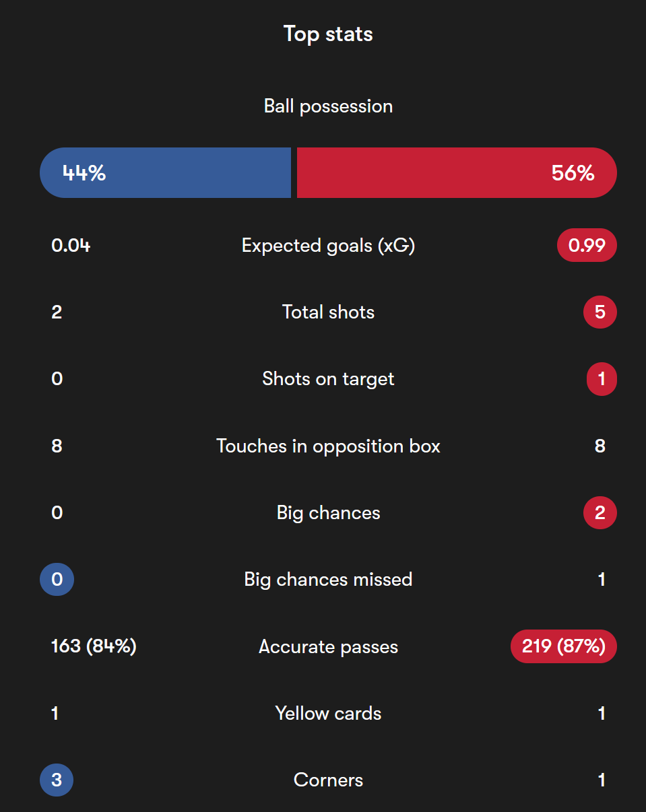Click the blue Corners badge showing 3
The height and width of the screenshot is (812, 646).
point(57,780)
